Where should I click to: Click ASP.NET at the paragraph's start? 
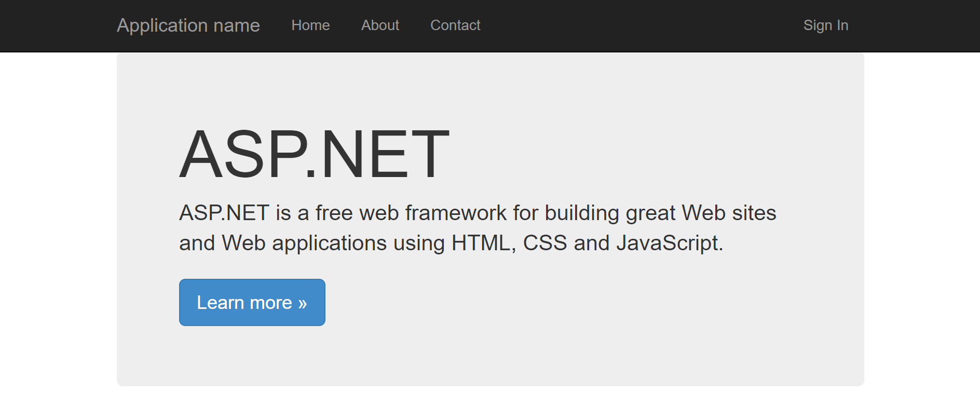pos(224,213)
